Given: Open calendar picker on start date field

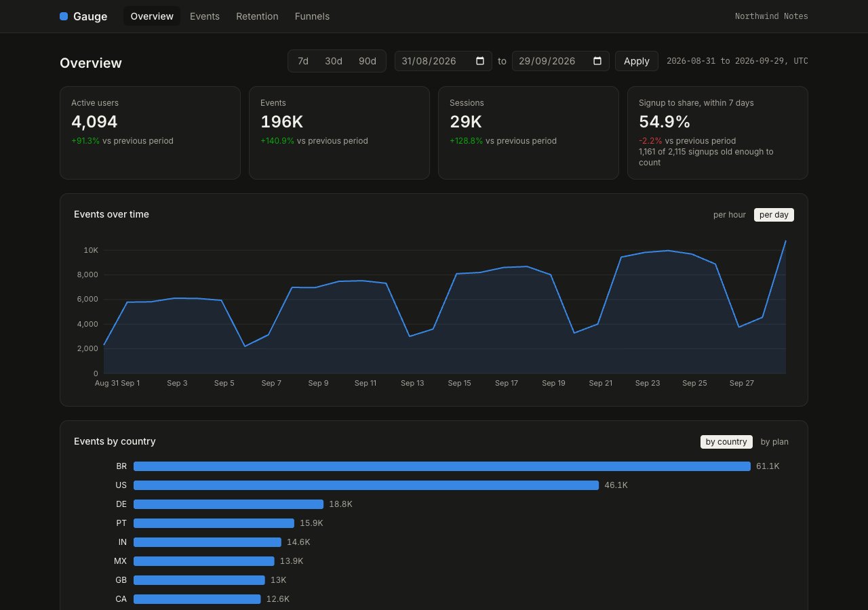Looking at the screenshot, I should pyautogui.click(x=480, y=61).
